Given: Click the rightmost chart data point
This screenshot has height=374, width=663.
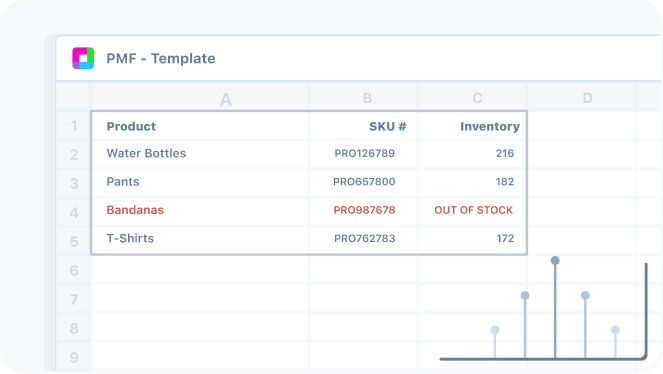Looking at the screenshot, I should (615, 330).
